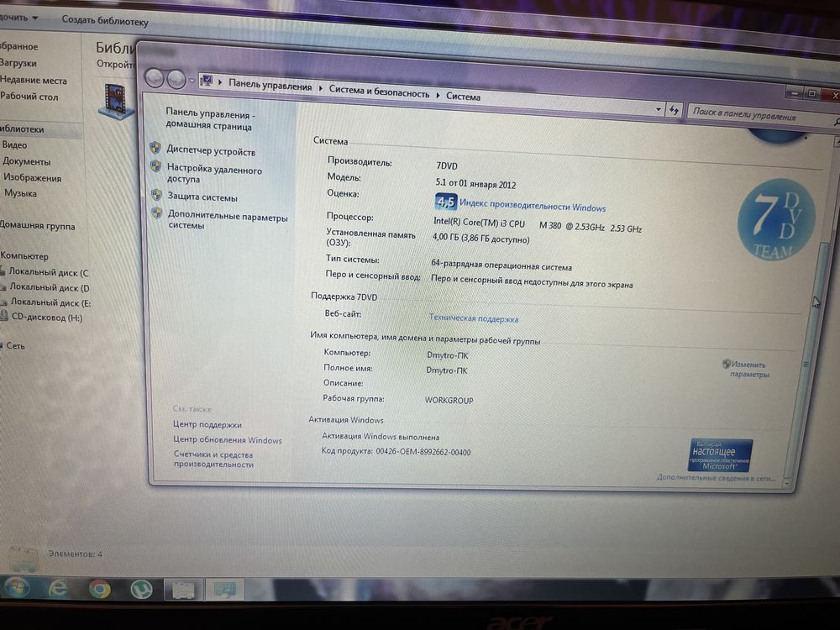Select Музыка library in Explorer sidebar
The height and width of the screenshot is (630, 840).
(20, 193)
